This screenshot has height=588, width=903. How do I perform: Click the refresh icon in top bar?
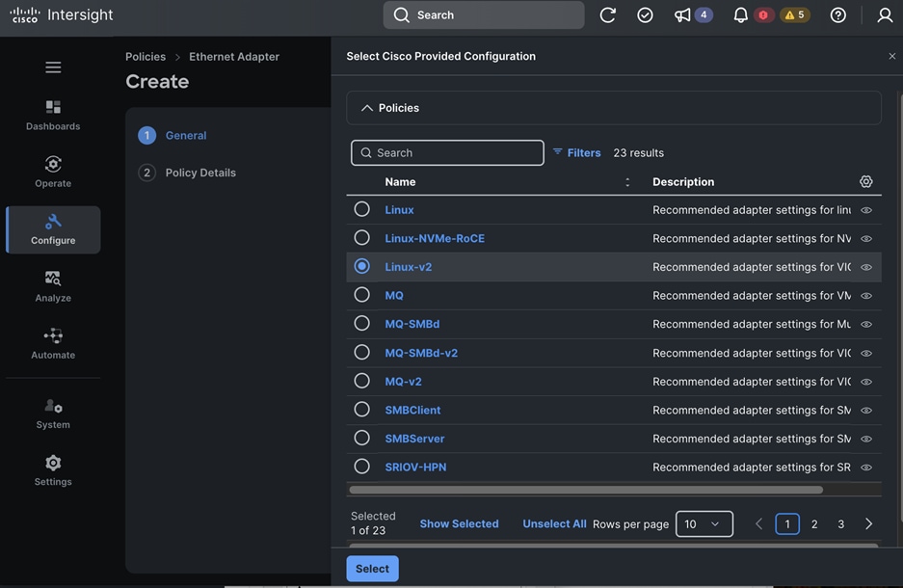(607, 15)
